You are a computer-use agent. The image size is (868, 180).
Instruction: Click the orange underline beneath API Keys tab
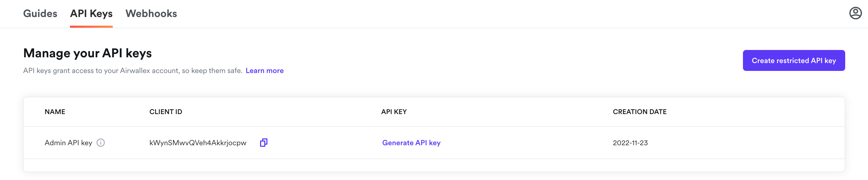click(91, 27)
